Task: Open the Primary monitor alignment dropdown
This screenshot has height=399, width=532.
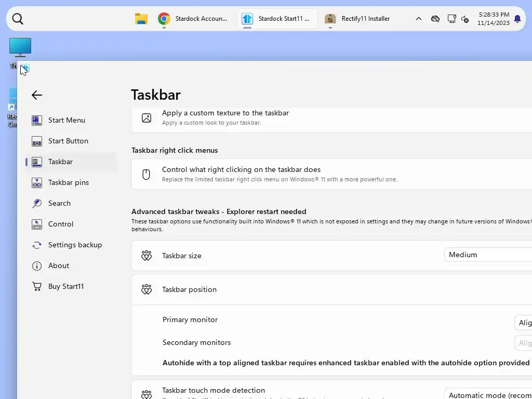Action: click(x=523, y=323)
